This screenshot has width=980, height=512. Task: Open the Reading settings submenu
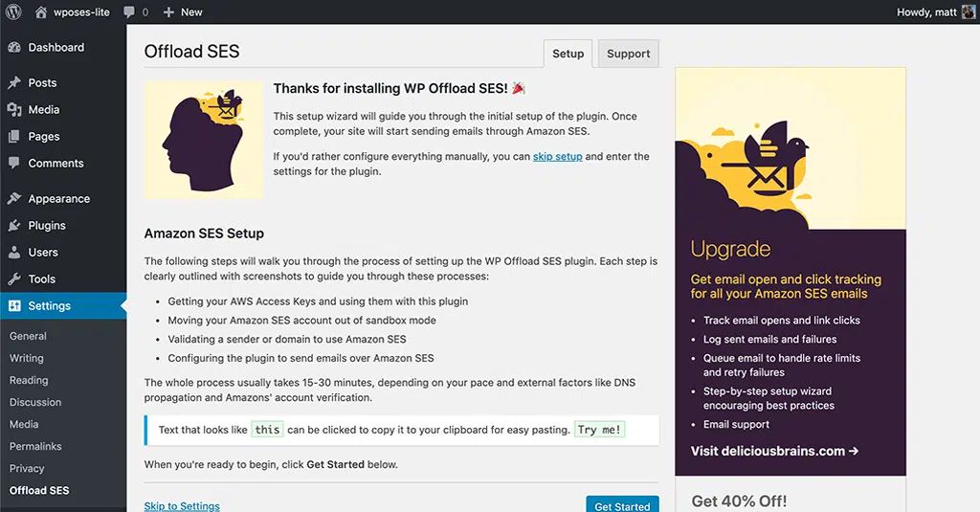pyautogui.click(x=29, y=380)
